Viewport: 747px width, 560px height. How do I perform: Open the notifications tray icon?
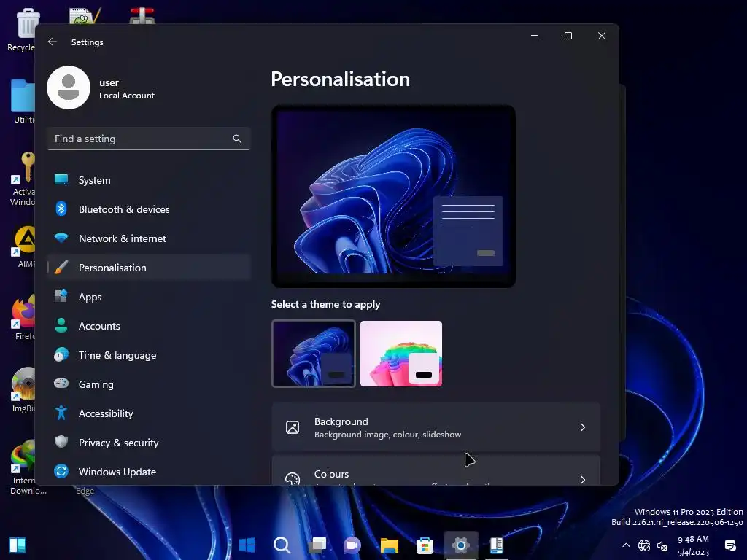(x=729, y=545)
